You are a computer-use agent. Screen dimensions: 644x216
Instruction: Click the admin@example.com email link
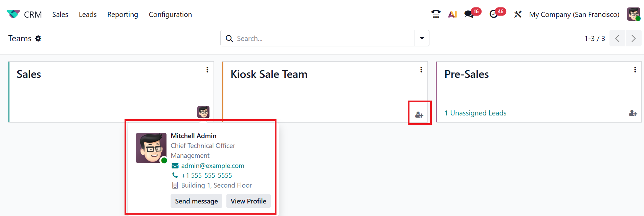tap(213, 166)
